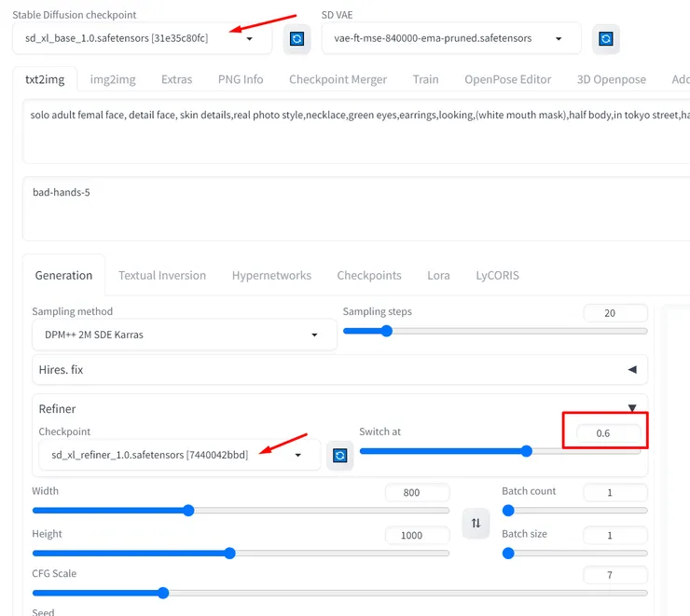Refresh the SD VAE list

pos(605,39)
